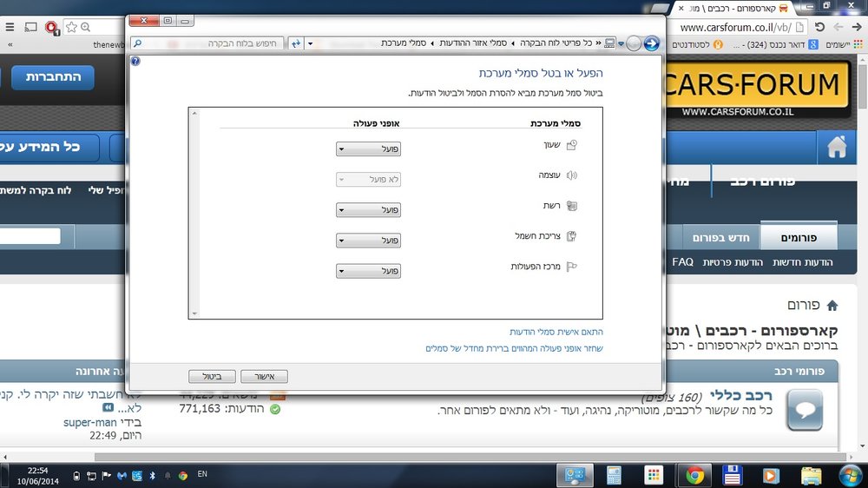Click the Cars Forum home icon
The image size is (868, 488).
837,147
